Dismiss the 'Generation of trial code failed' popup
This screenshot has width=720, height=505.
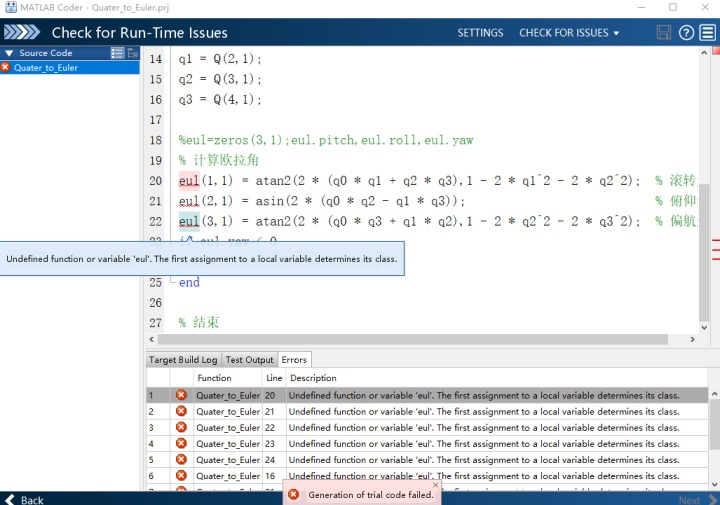point(435,484)
